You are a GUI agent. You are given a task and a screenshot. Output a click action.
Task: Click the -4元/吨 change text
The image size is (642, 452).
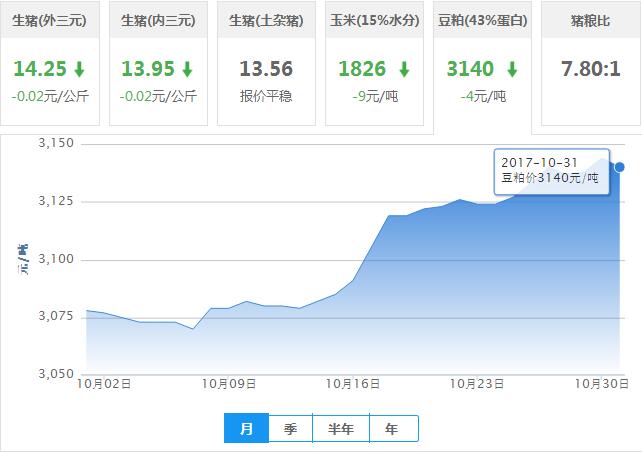click(483, 96)
